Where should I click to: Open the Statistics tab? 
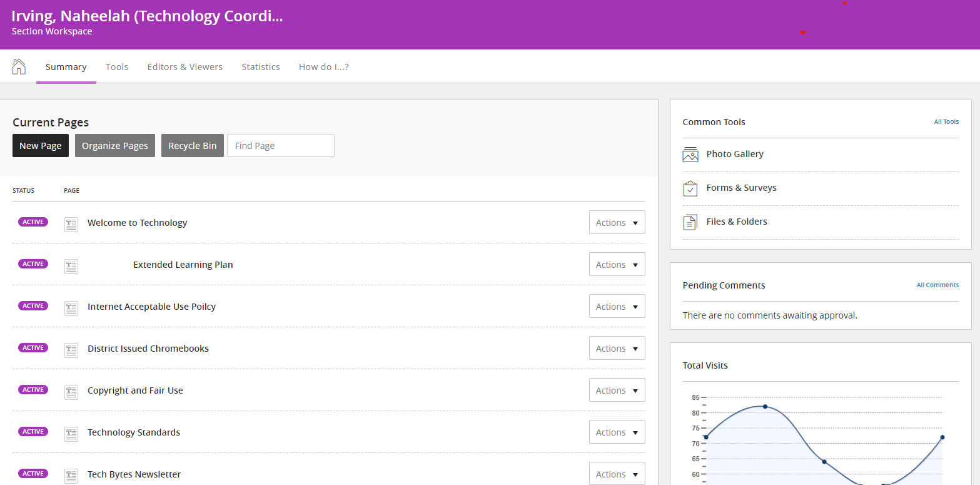261,67
